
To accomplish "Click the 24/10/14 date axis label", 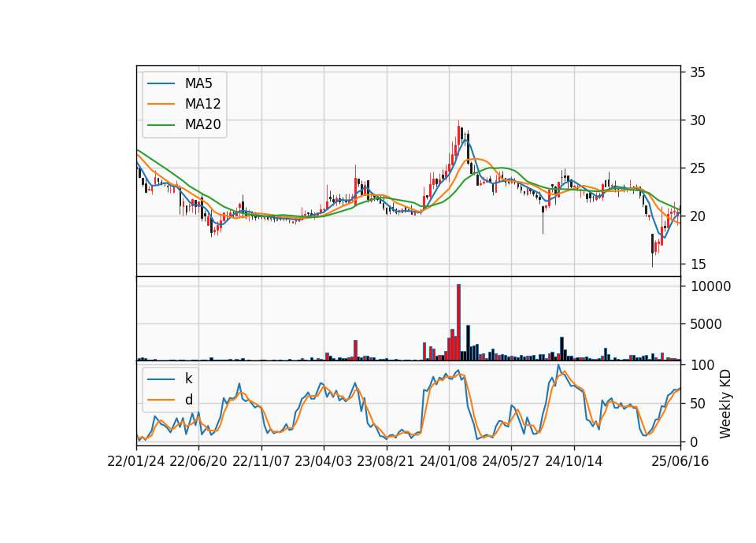I will click(574, 462).
